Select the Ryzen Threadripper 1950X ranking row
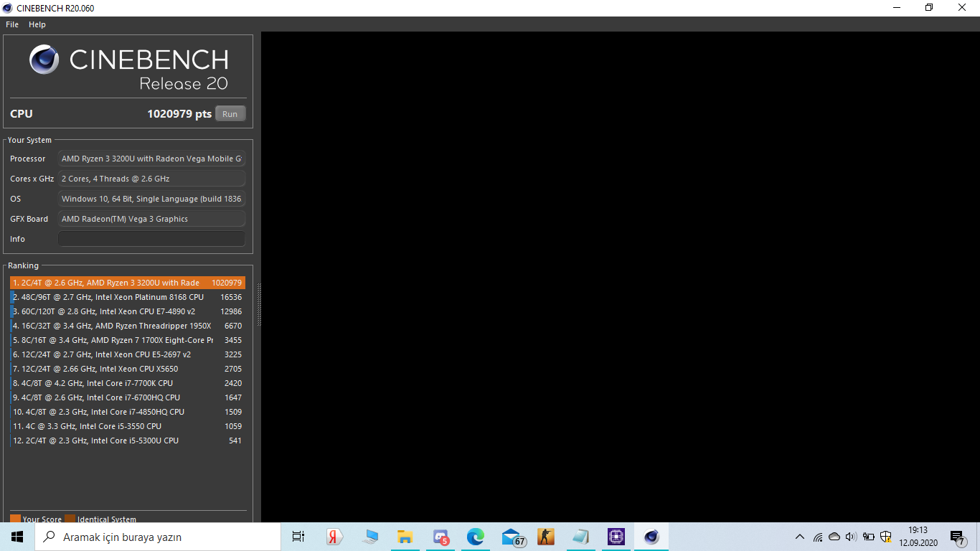The height and width of the screenshot is (551, 980). coord(128,326)
